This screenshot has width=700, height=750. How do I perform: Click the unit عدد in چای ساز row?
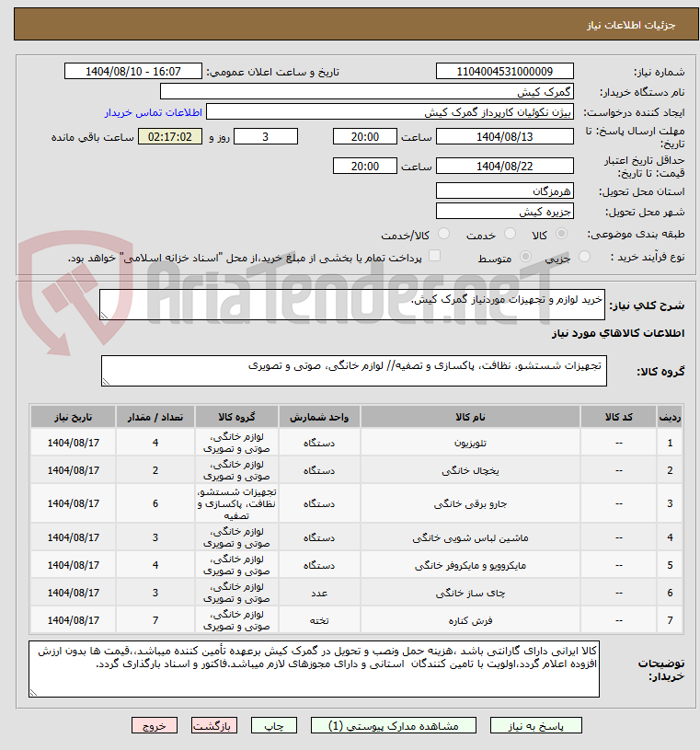319,594
